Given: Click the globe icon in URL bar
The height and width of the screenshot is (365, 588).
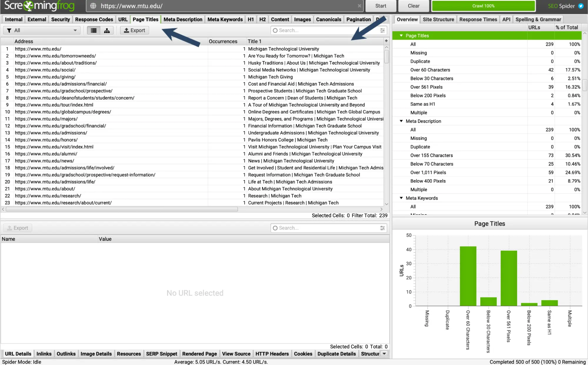Looking at the screenshot, I should pyautogui.click(x=93, y=6).
